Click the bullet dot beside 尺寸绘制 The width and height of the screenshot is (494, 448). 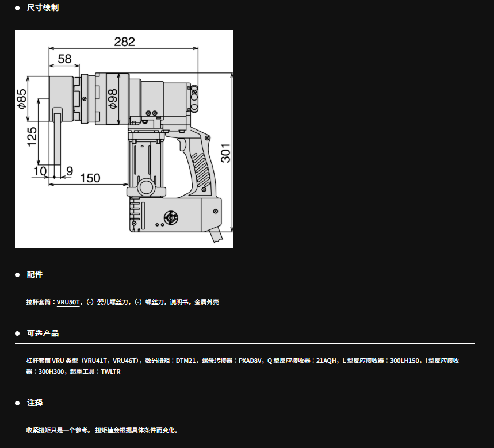[x=17, y=8]
